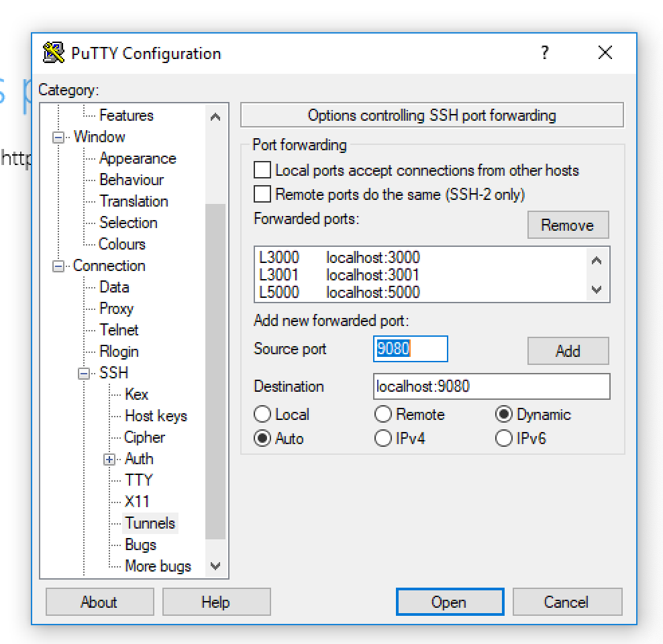Close the PuTTY Configuration dialog
This screenshot has height=644, width=663.
605,53
